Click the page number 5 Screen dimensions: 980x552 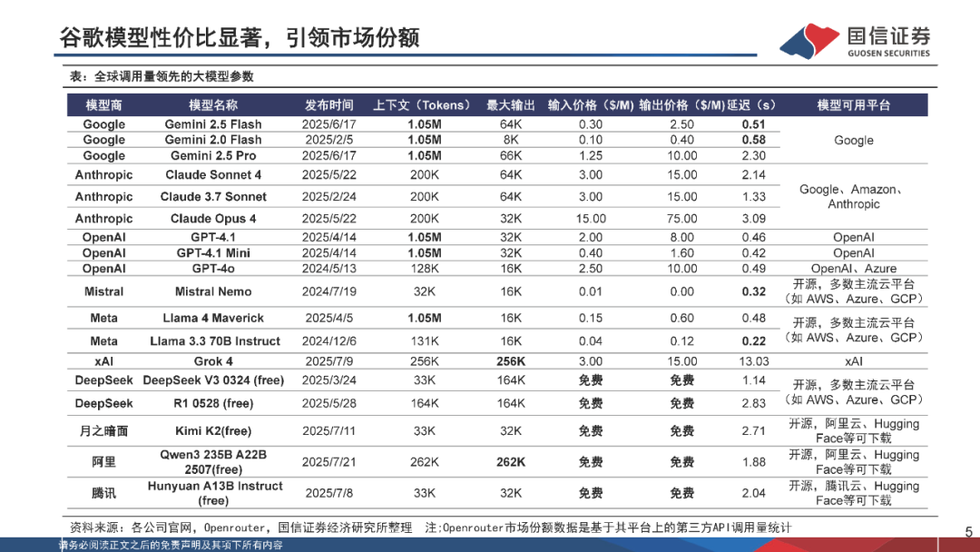tap(969, 532)
